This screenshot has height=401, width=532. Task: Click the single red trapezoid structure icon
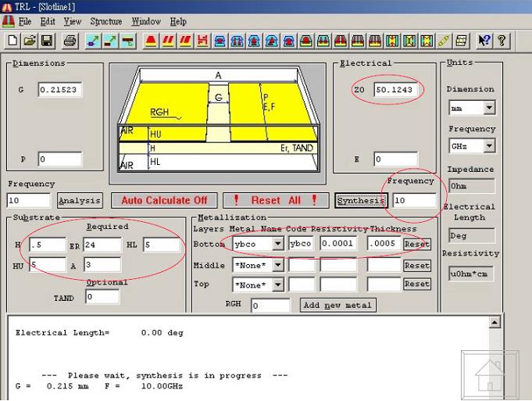151,41
